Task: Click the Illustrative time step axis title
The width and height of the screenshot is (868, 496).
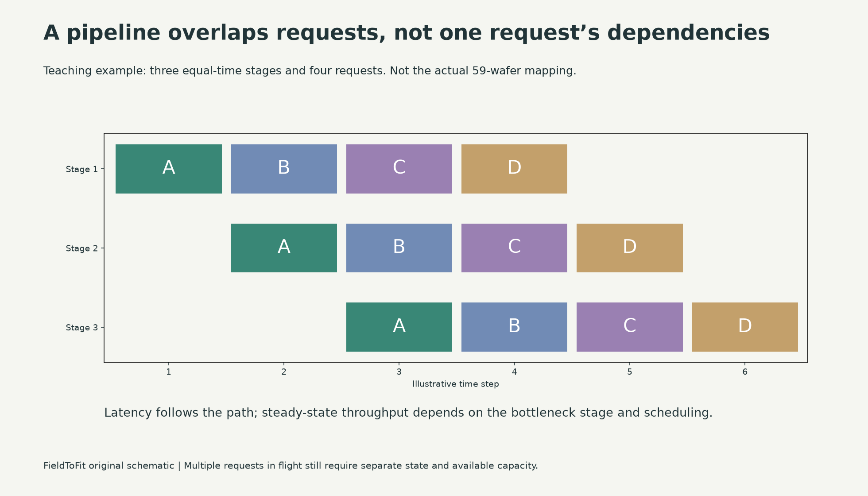Action: [456, 384]
